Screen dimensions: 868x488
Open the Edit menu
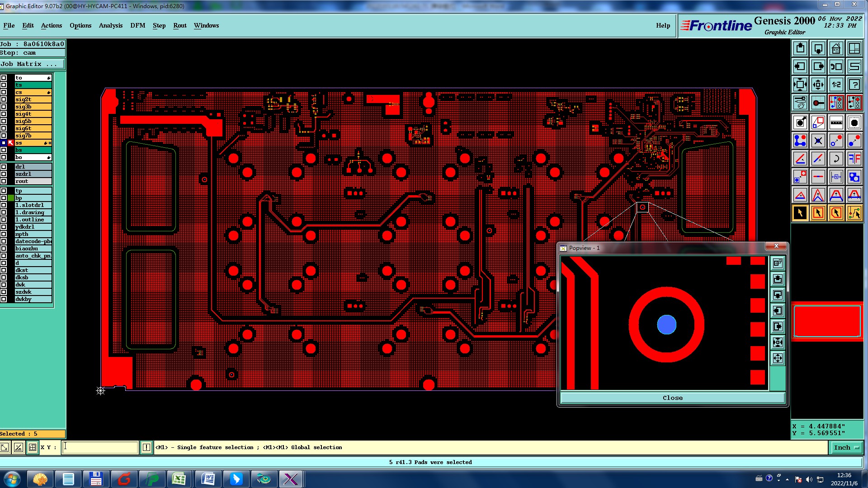[28, 25]
